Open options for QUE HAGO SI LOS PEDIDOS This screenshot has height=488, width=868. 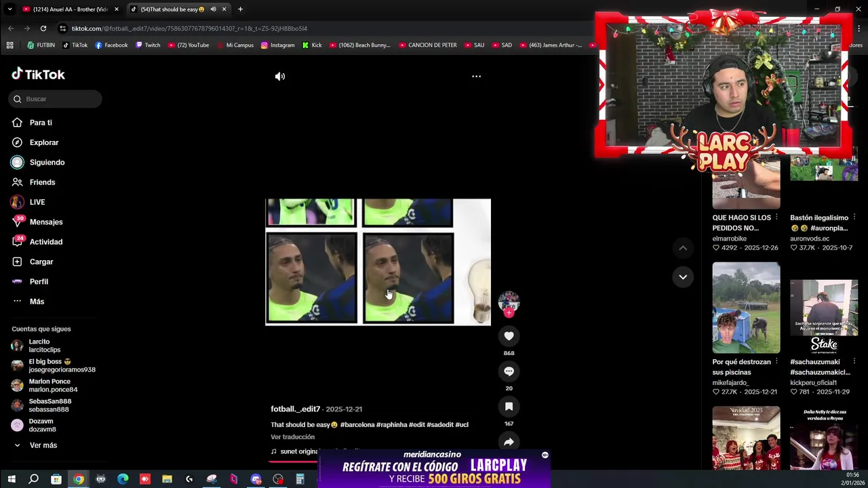[776, 218]
